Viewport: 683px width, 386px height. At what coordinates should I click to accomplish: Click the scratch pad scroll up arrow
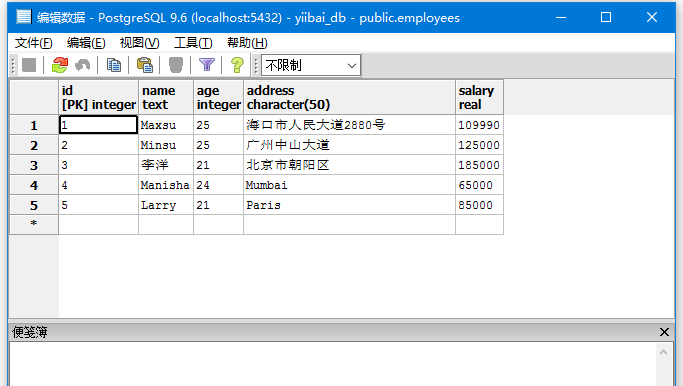tap(663, 352)
